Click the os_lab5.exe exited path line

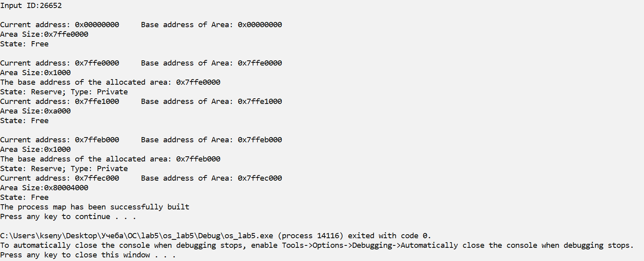pyautogui.click(x=216, y=236)
